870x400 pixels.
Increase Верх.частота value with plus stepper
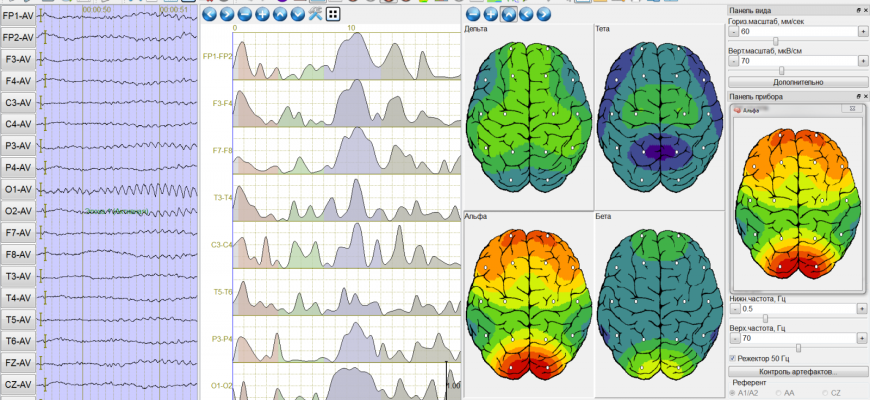pyautogui.click(x=862, y=338)
